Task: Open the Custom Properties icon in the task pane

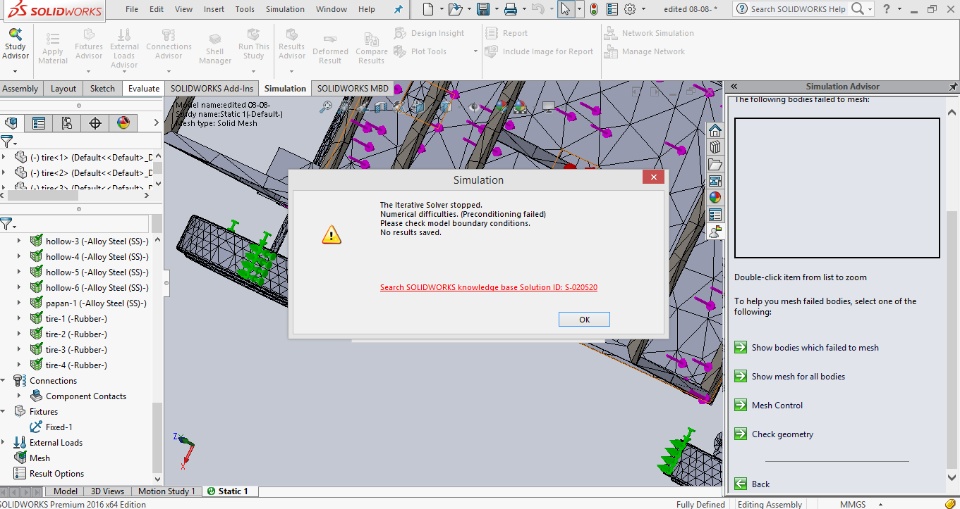Action: 714,214
